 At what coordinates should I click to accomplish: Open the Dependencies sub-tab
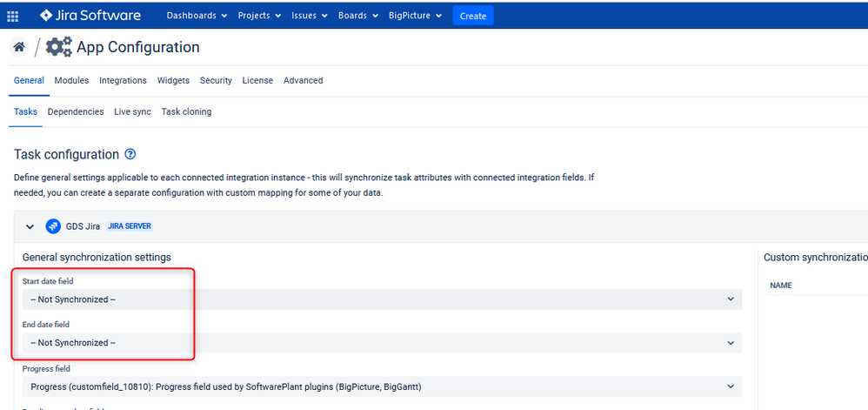(76, 112)
